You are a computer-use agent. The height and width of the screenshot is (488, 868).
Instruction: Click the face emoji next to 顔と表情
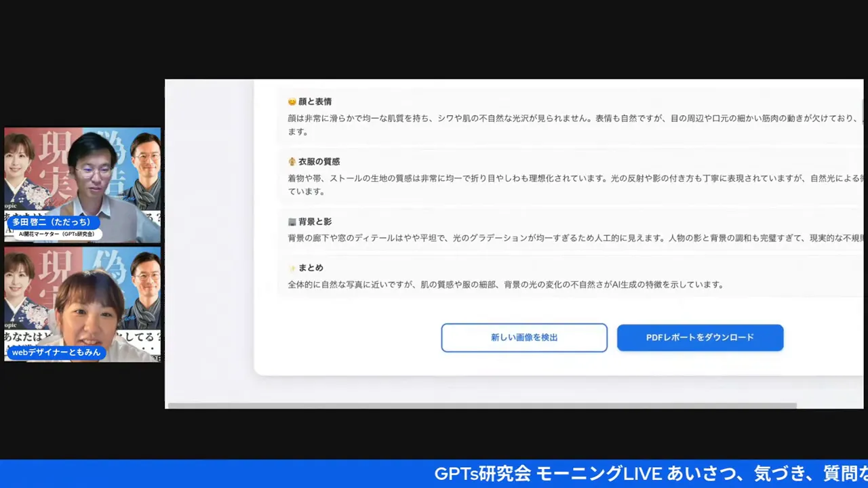292,102
